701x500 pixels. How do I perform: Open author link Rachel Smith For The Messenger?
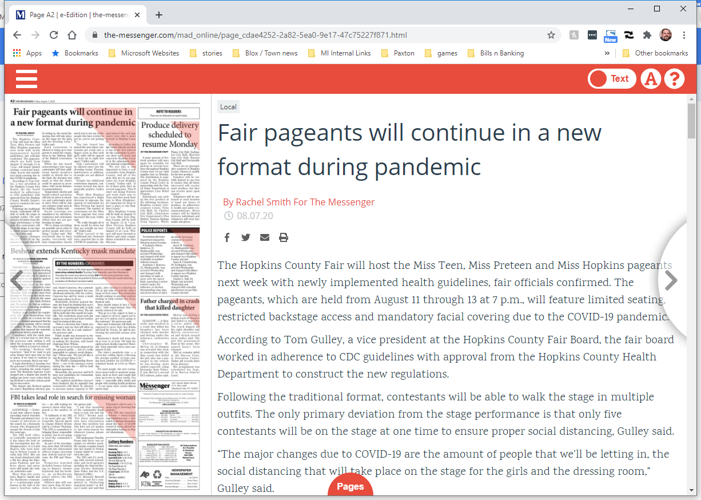(299, 202)
